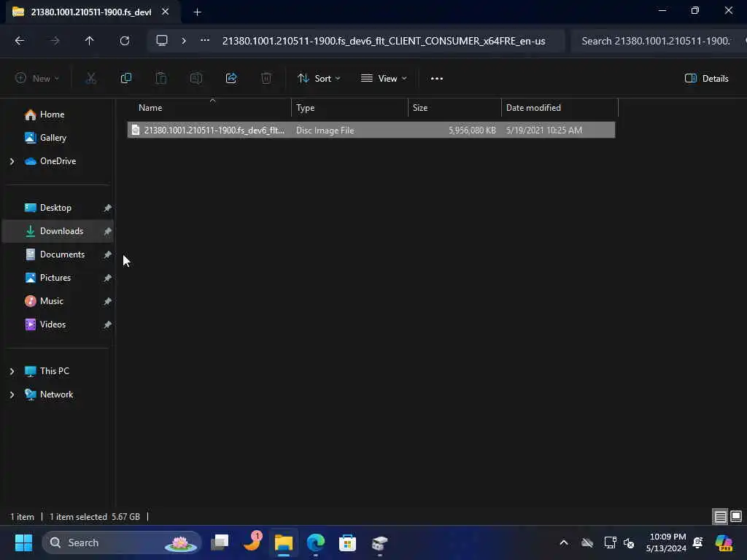Open the Pictures folder in sidebar

(55, 278)
